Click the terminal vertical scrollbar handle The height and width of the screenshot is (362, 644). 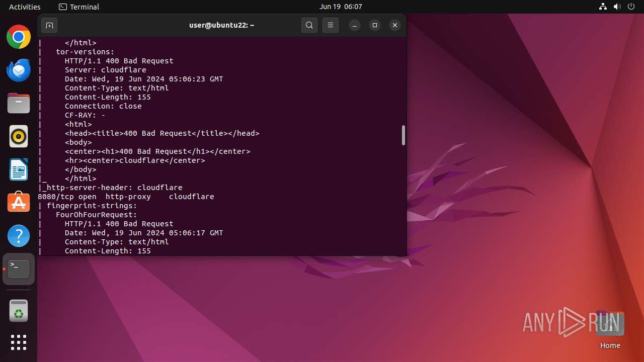(403, 135)
